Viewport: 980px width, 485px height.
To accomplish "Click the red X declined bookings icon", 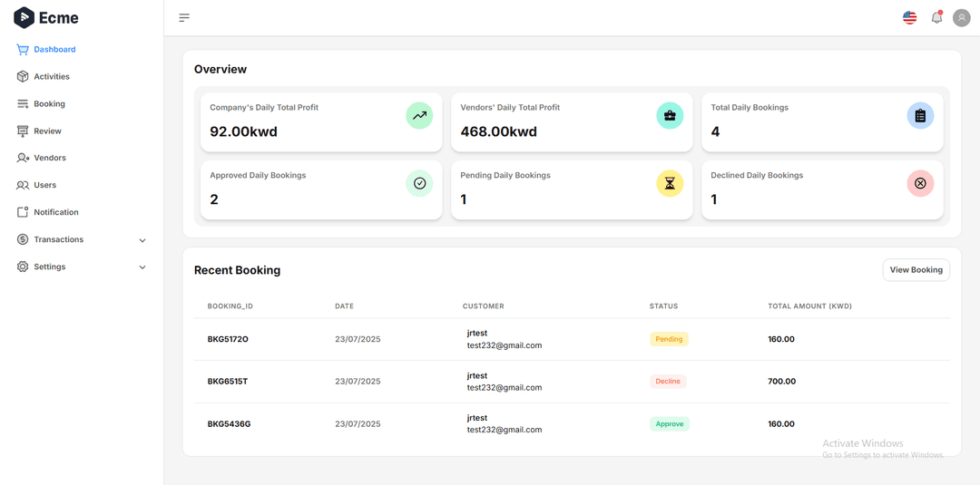I will (x=920, y=183).
